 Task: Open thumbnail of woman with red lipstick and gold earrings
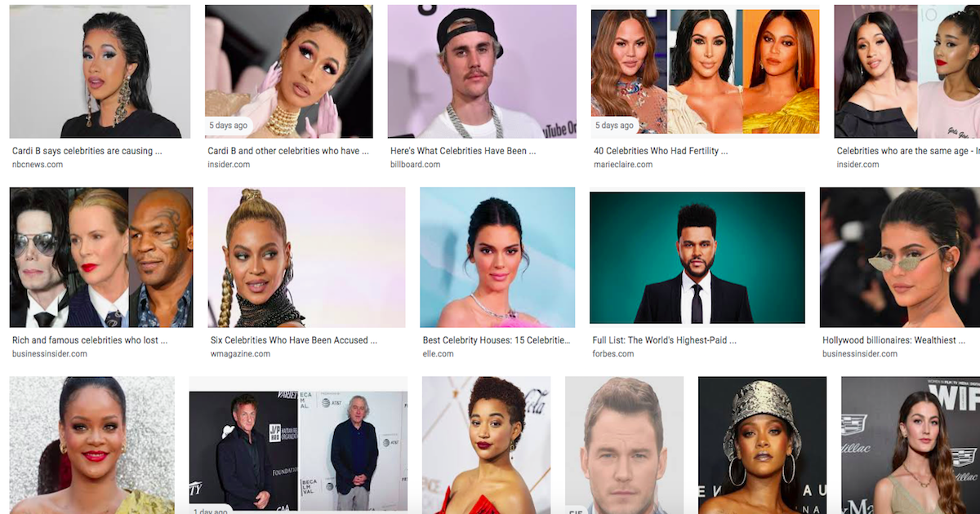point(91,445)
